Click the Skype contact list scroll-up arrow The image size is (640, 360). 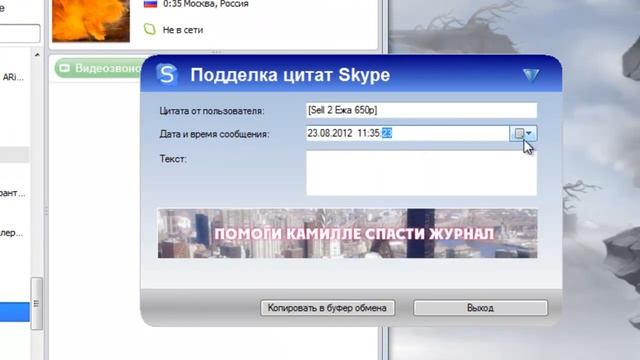click(x=37, y=55)
